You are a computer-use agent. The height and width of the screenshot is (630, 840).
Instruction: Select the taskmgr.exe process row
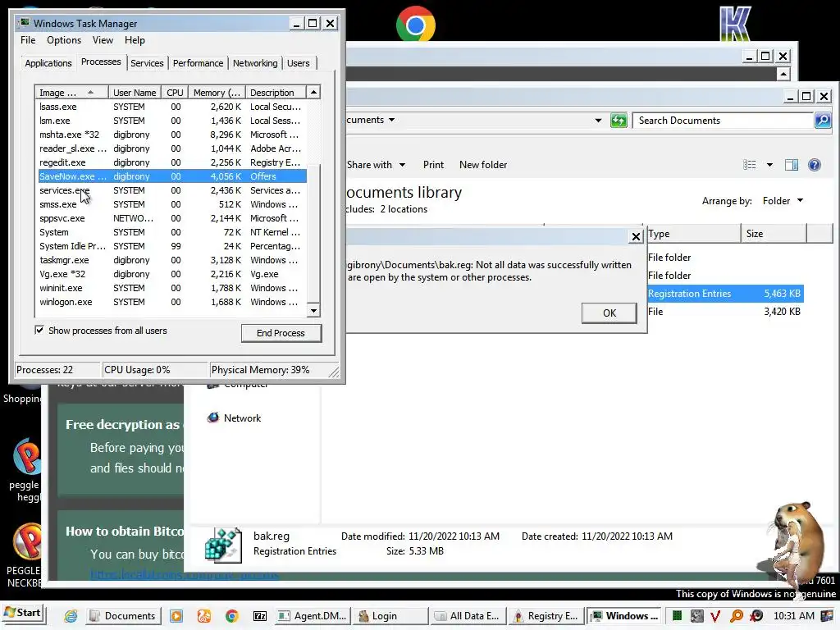tap(172, 260)
